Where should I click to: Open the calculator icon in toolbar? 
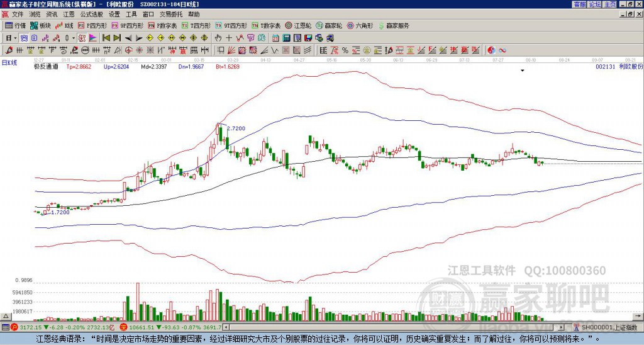(x=286, y=38)
